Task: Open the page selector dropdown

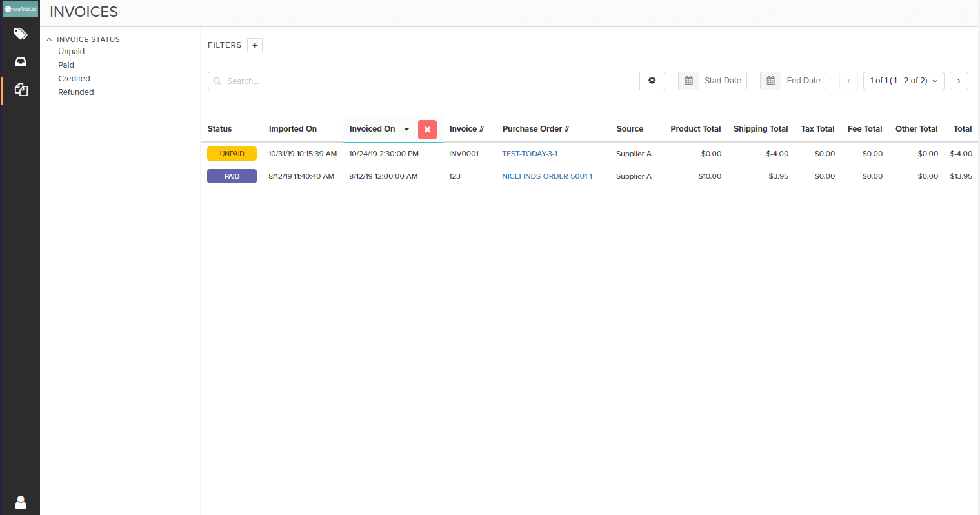Action: pos(903,81)
